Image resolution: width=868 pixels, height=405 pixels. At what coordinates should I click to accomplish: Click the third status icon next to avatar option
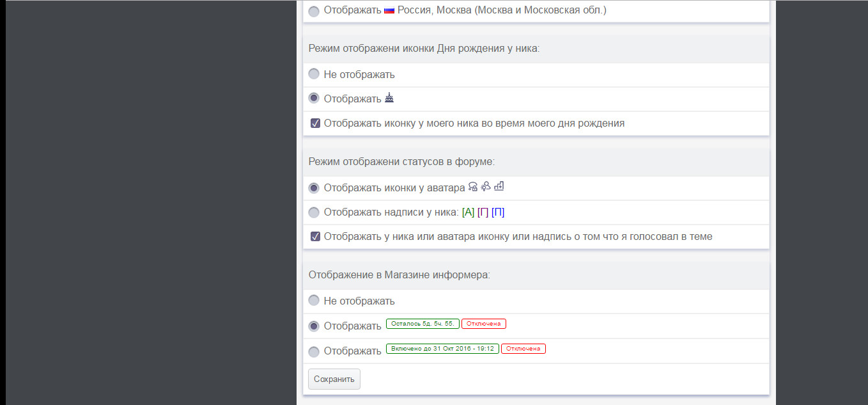(x=499, y=187)
